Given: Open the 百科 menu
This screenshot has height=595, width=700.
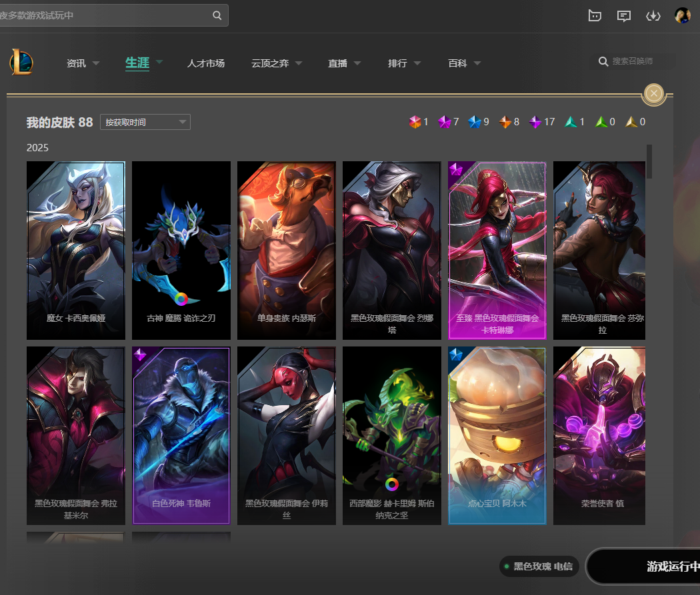Looking at the screenshot, I should click(x=457, y=63).
